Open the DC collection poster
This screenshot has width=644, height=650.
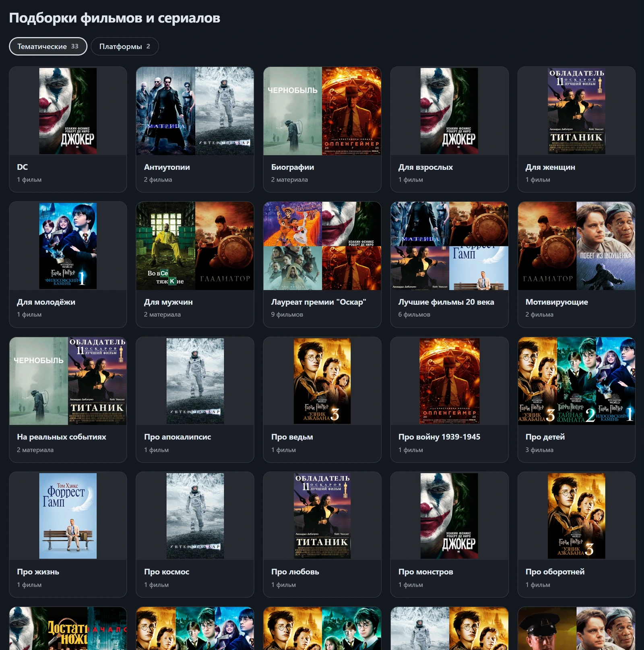tap(68, 111)
